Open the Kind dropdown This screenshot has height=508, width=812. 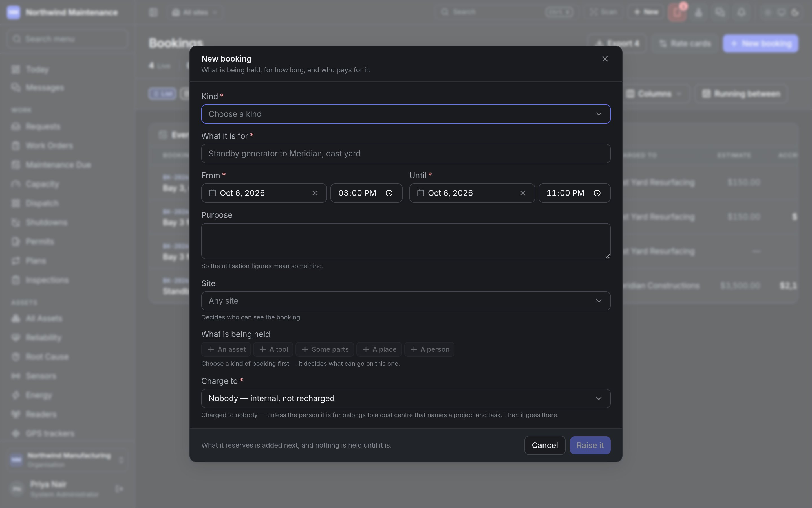pos(406,114)
